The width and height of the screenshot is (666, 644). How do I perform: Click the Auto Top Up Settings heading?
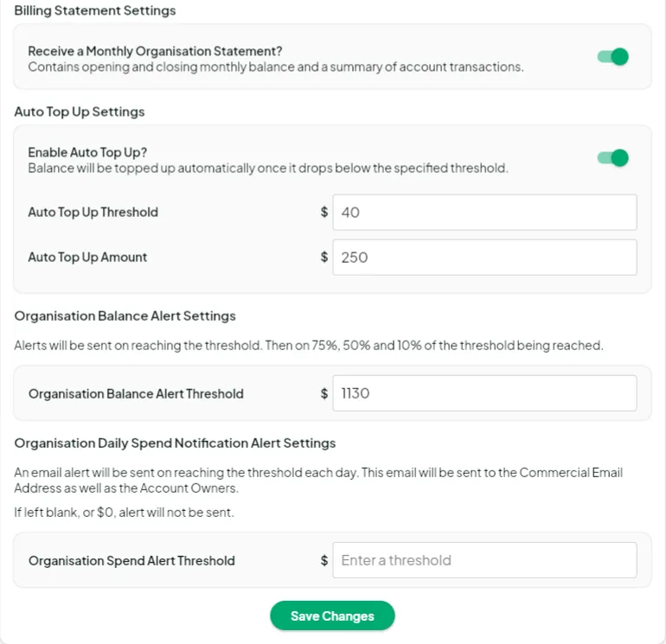[x=80, y=112]
